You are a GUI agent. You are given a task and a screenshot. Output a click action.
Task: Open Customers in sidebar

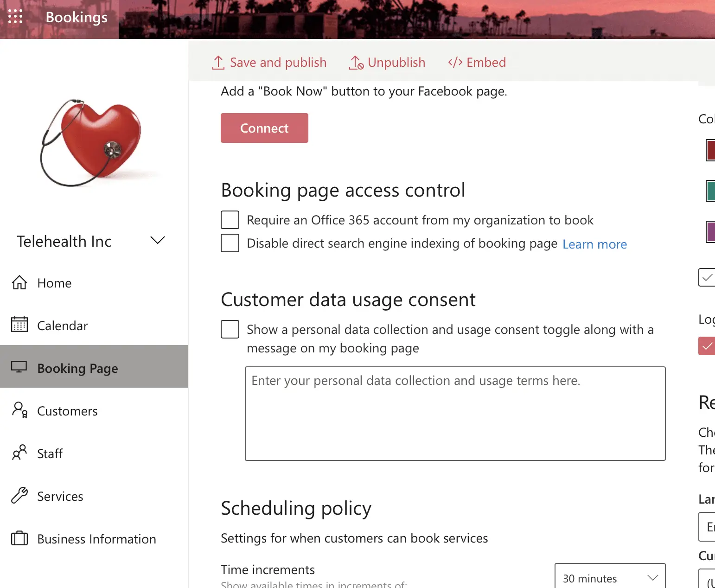click(x=94, y=411)
